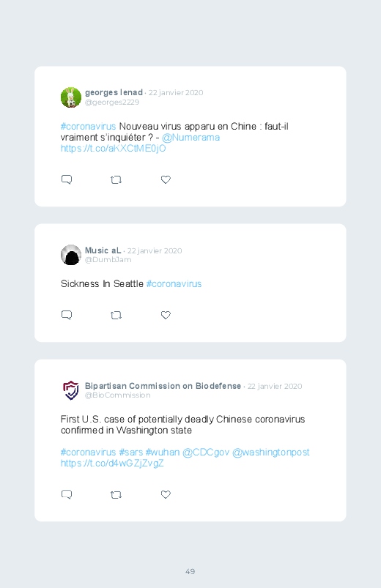This screenshot has width=381, height=588.
Task: Retweet the Sickness In Seattle tweet
Action: [116, 316]
